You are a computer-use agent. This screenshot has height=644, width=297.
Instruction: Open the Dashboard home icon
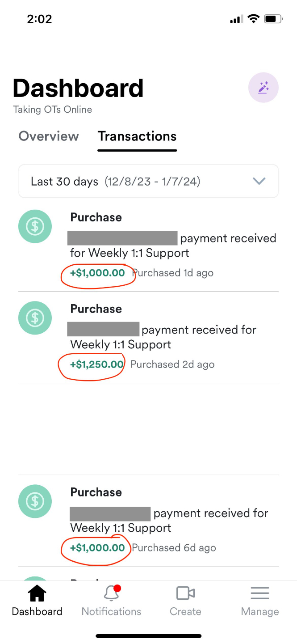[x=37, y=594]
